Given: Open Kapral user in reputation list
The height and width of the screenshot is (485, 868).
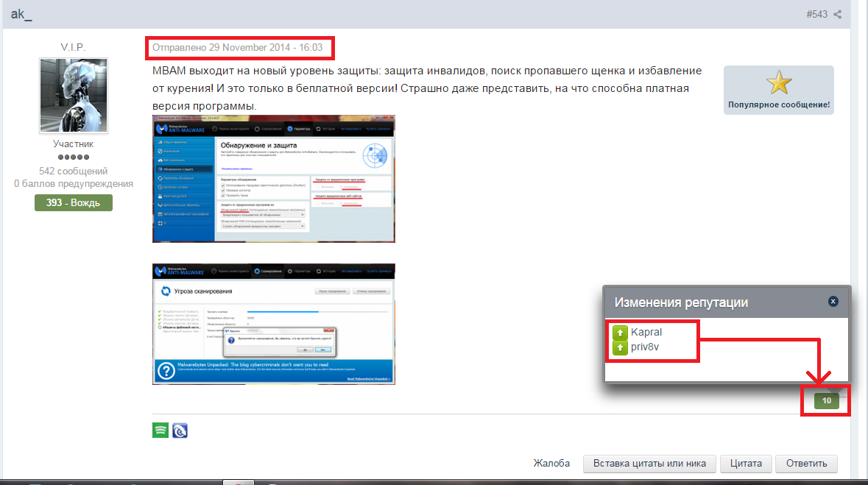Looking at the screenshot, I should [646, 332].
